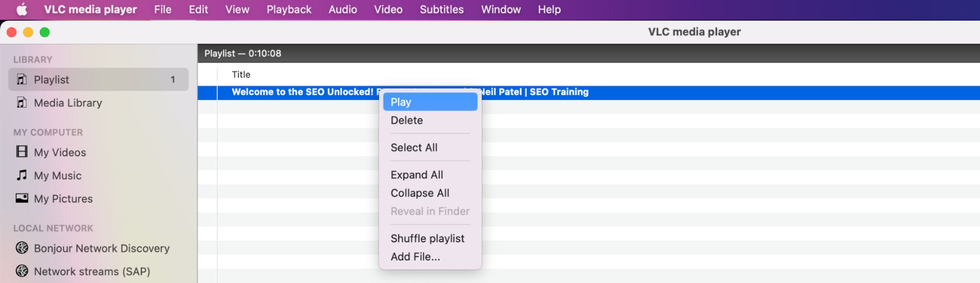The height and width of the screenshot is (283, 980).
Task: Click the MY COMPUTER section heading
Action: click(x=48, y=132)
